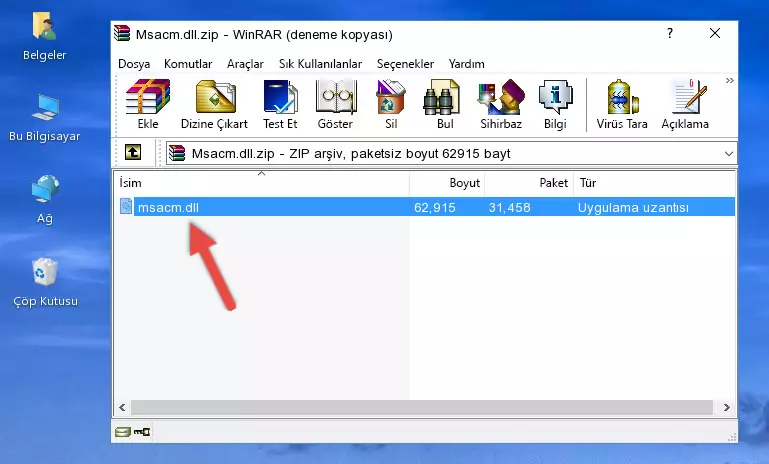This screenshot has width=769, height=464.
Task: Start Virüs Tara virus scan
Action: tap(622, 104)
